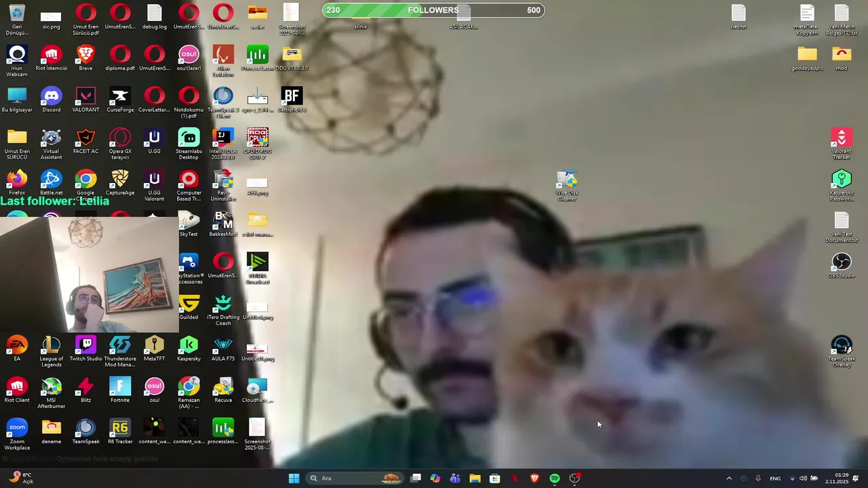Select Kaspersky Password Manager icon
Screen dimensions: 868x488
(x=842, y=186)
